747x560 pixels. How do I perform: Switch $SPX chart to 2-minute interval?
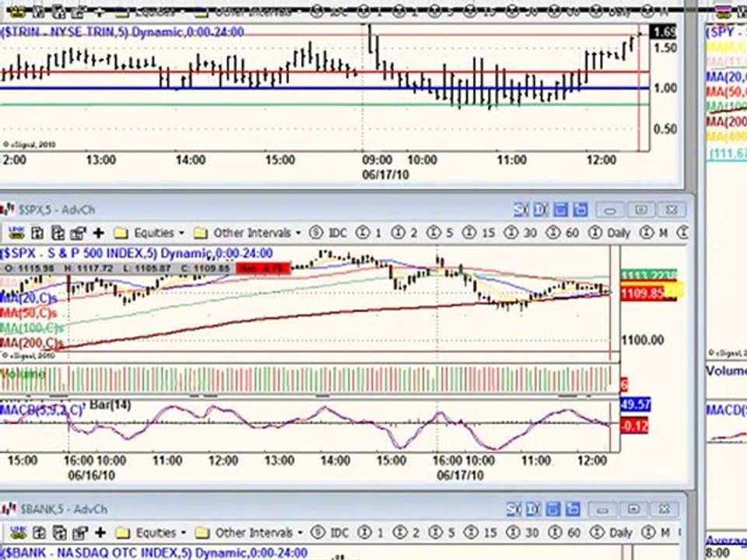[405, 233]
